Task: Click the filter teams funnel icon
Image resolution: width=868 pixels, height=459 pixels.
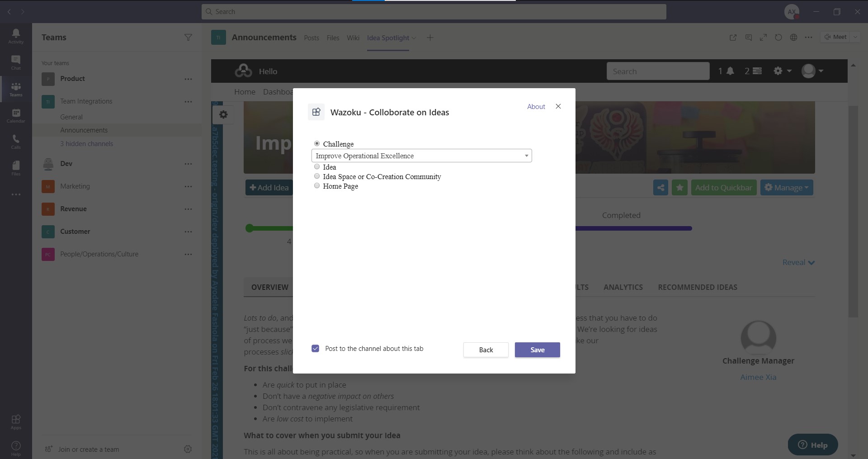Action: [x=189, y=38]
